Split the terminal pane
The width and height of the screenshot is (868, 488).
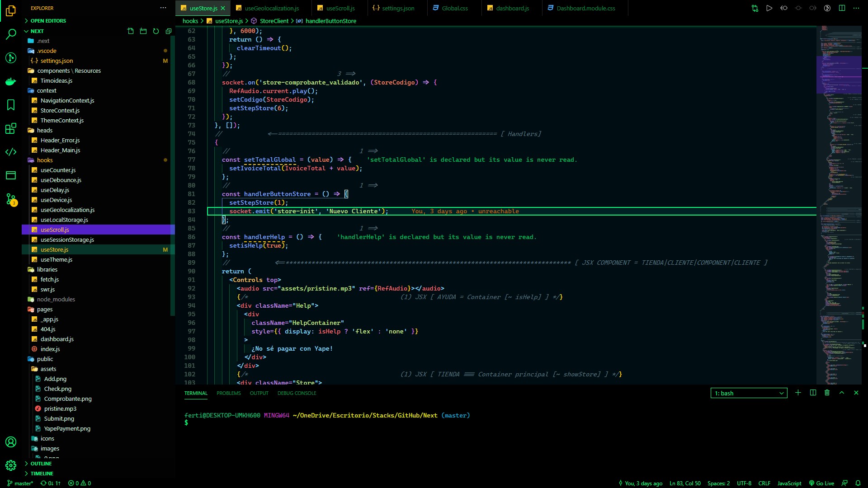[x=813, y=393]
